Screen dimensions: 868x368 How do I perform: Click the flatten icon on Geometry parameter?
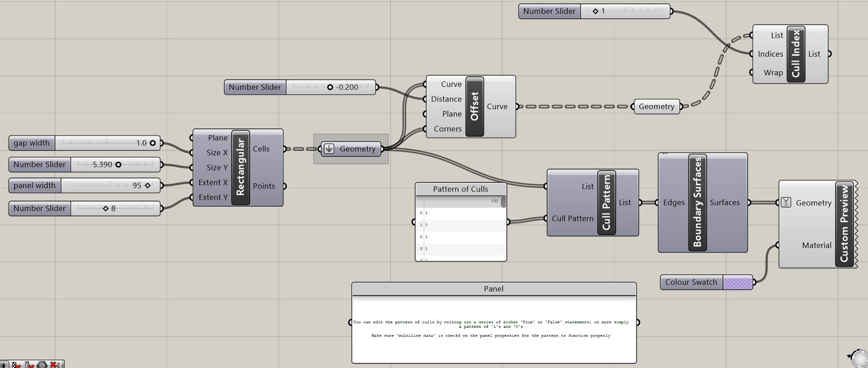tap(329, 149)
